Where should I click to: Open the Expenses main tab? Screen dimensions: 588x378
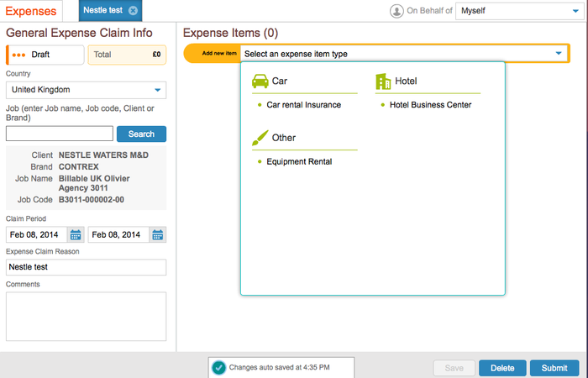pos(31,11)
